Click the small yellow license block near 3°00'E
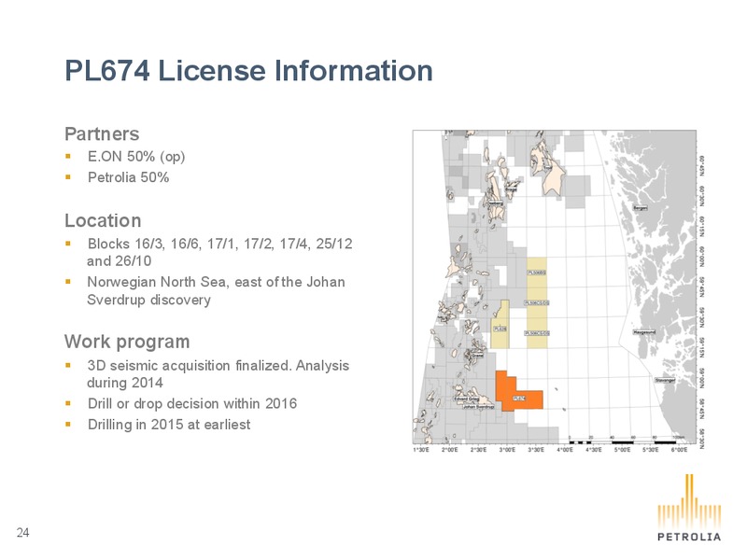This screenshot has width=747, height=560. coord(500,324)
